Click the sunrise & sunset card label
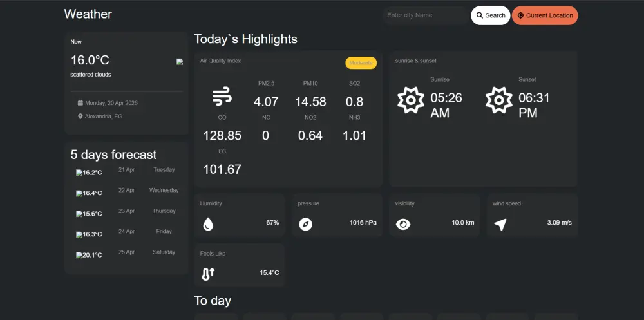 point(415,61)
